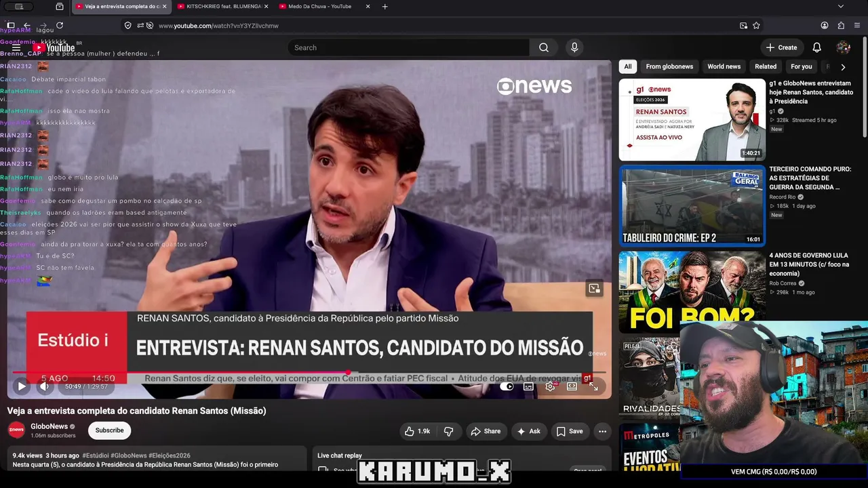Play the video

pos(22,386)
